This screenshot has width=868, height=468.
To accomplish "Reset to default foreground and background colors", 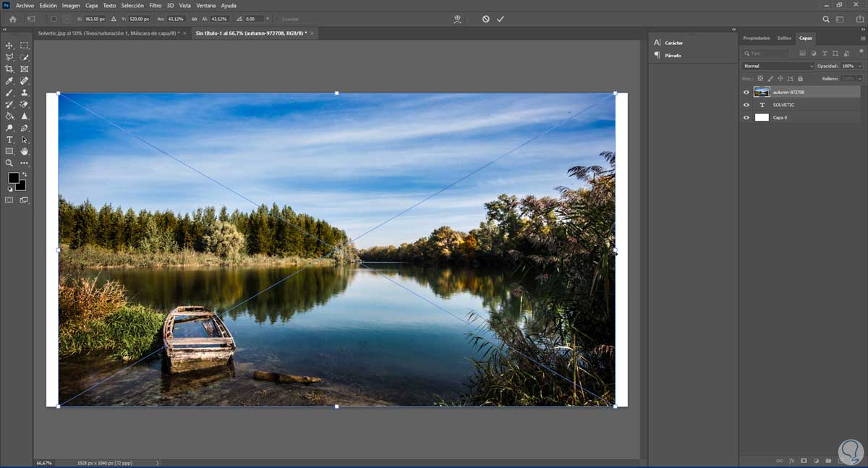I will pyautogui.click(x=10, y=189).
